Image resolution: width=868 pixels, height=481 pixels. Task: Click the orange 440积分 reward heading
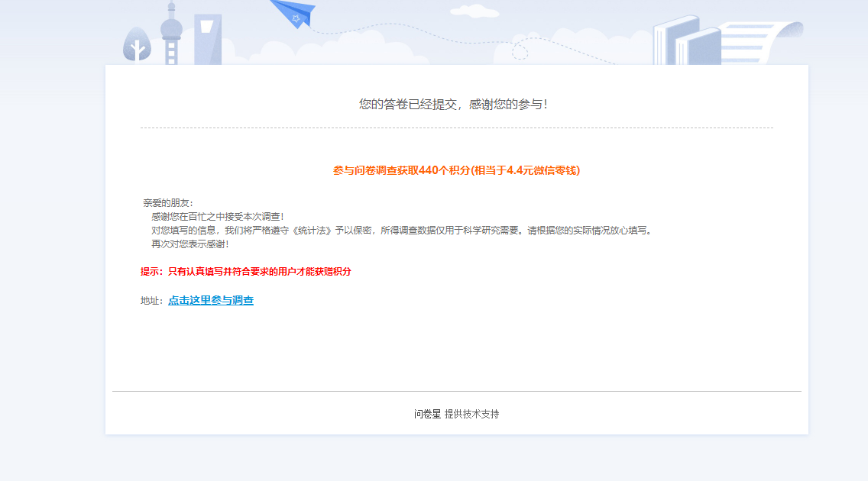(x=455, y=172)
